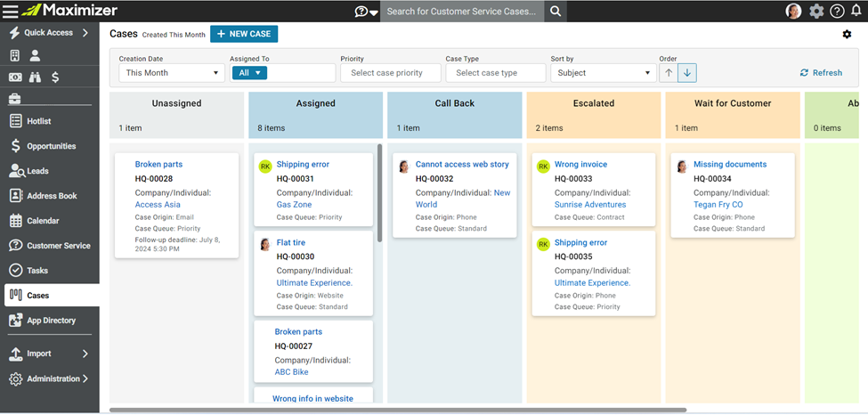Image resolution: width=868 pixels, height=415 pixels.
Task: Click the magnifier search button
Action: (x=556, y=11)
